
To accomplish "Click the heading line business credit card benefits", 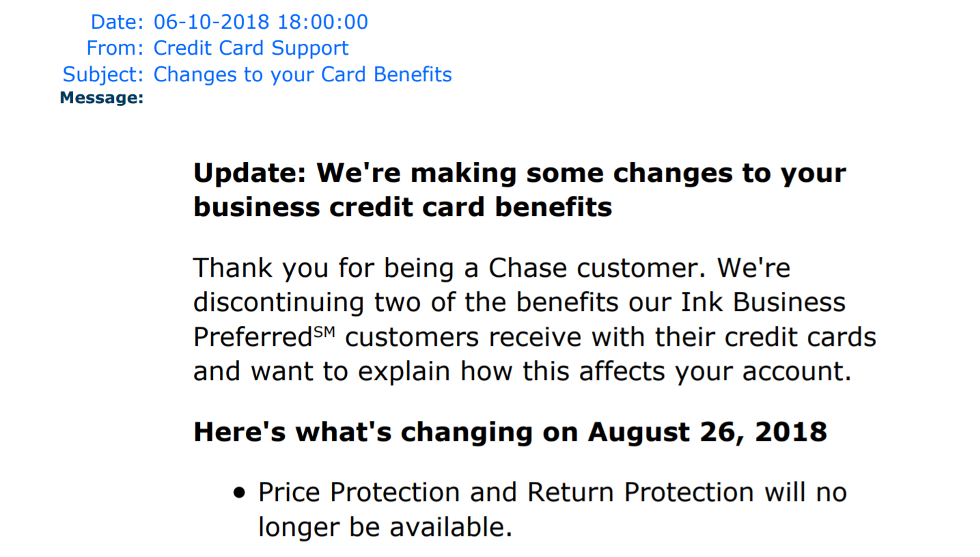I will coord(403,206).
